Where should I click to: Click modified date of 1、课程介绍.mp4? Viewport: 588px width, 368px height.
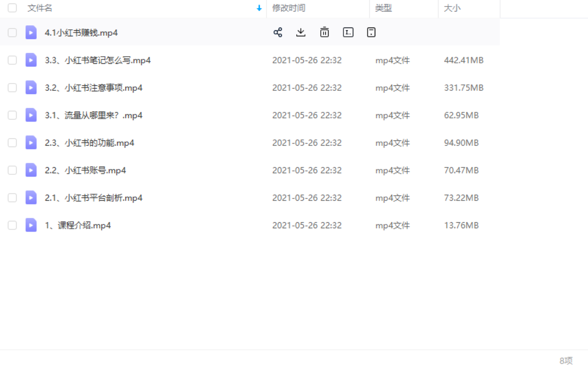pyautogui.click(x=307, y=226)
